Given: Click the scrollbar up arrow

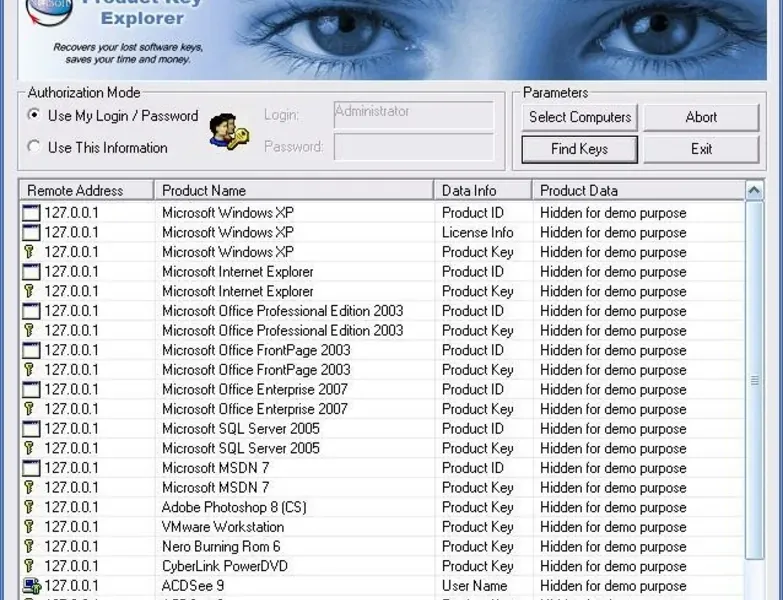Looking at the screenshot, I should click(x=754, y=190).
